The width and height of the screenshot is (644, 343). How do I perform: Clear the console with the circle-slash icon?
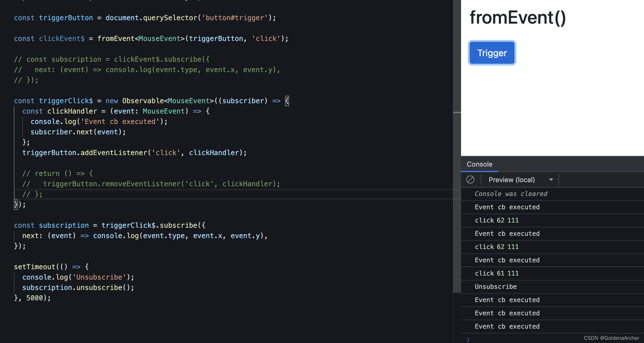tap(470, 180)
